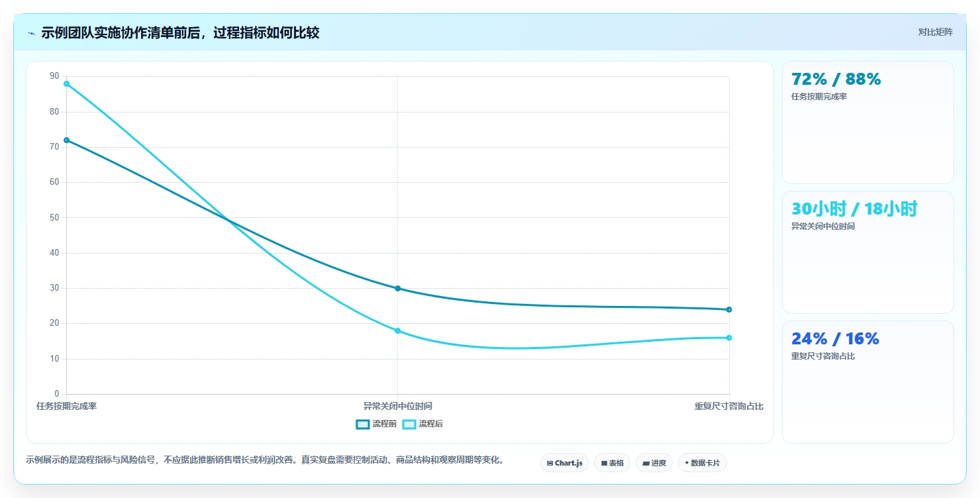Viewport: 980px width, 498px height.
Task: Click the 24% / 16% card value
Action: click(x=835, y=339)
